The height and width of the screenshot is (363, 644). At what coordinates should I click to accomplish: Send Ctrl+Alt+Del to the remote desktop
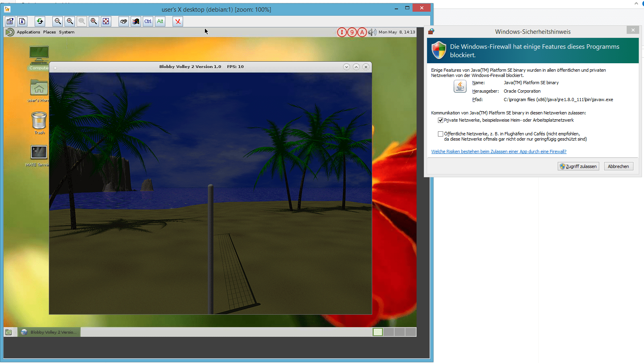click(124, 21)
